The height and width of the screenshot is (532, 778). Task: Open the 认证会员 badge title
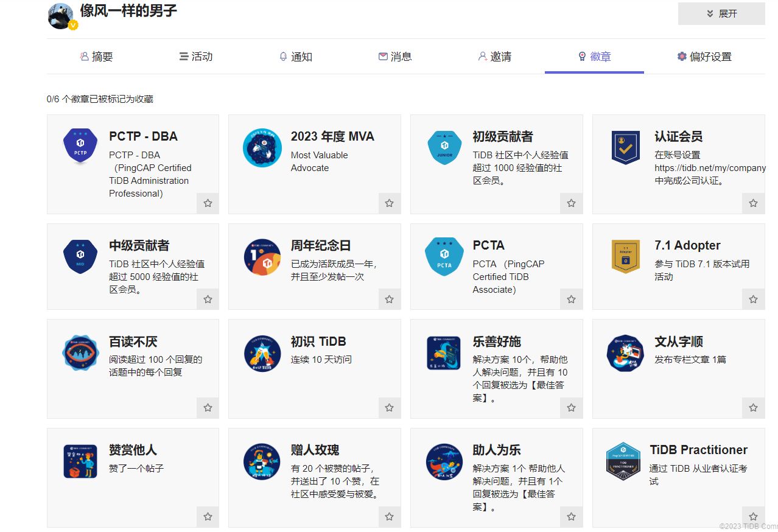point(679,136)
